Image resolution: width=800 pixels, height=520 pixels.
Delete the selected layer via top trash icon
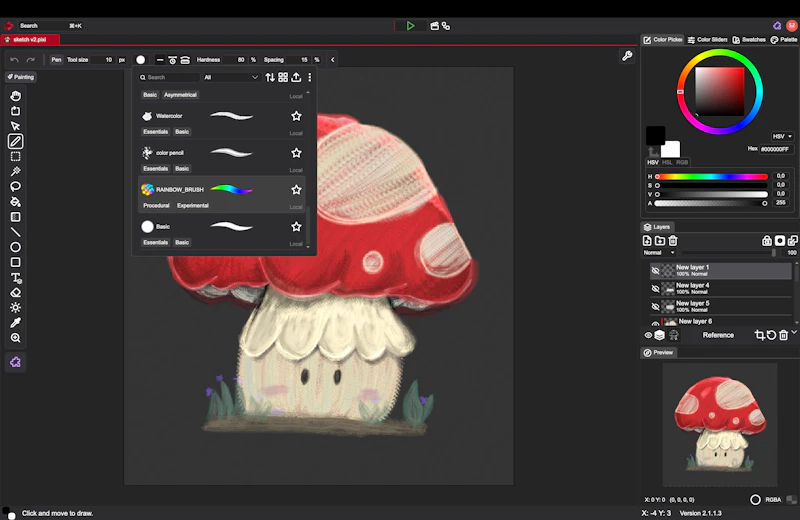coord(673,240)
